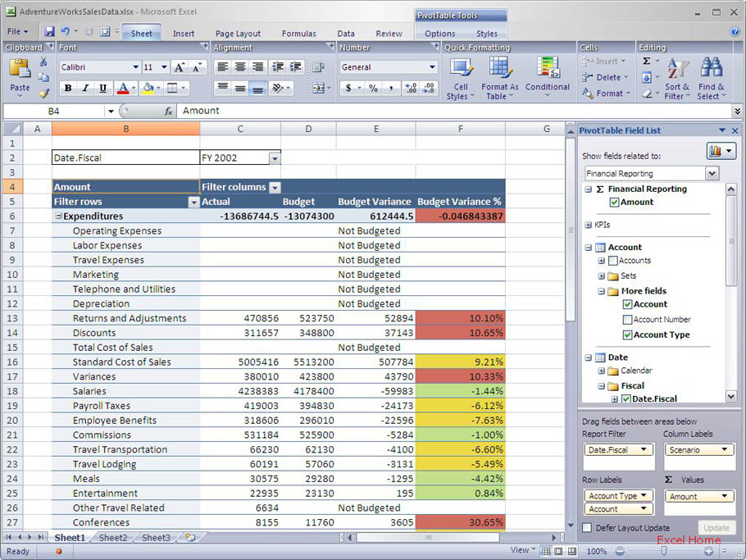Expand the KPIs node
Image resolution: width=746 pixels, height=560 pixels.
(588, 225)
